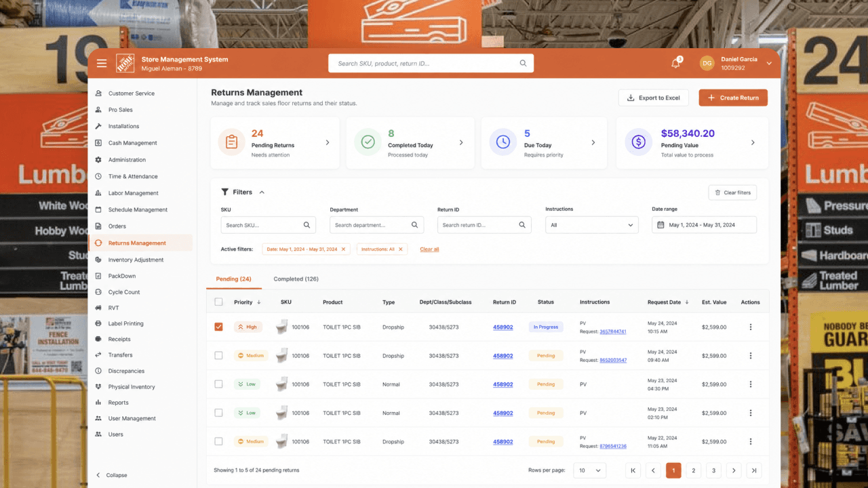The height and width of the screenshot is (488, 868).
Task: Open the notifications bell
Action: click(675, 63)
